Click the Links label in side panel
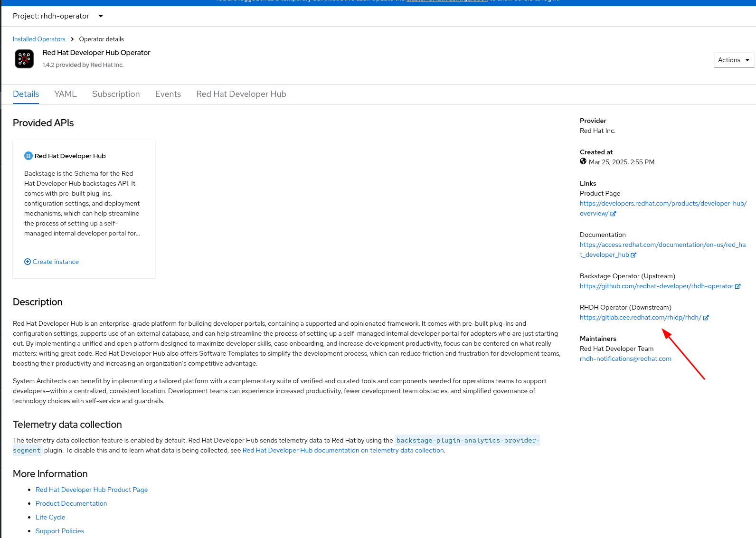Image resolution: width=756 pixels, height=538 pixels. point(588,184)
